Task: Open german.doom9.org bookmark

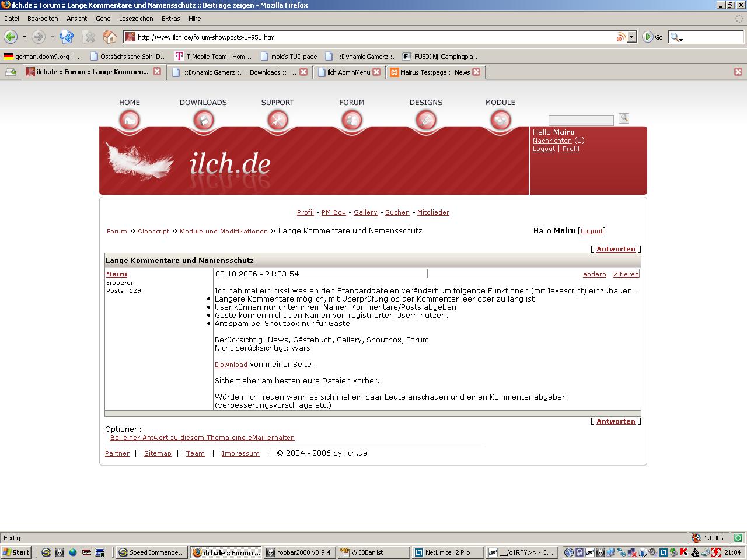Action: [x=43, y=57]
